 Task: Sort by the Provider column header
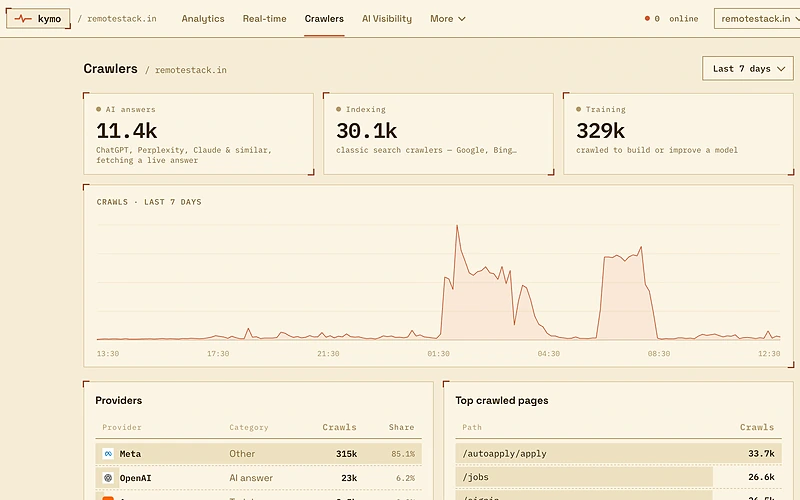[x=121, y=428]
